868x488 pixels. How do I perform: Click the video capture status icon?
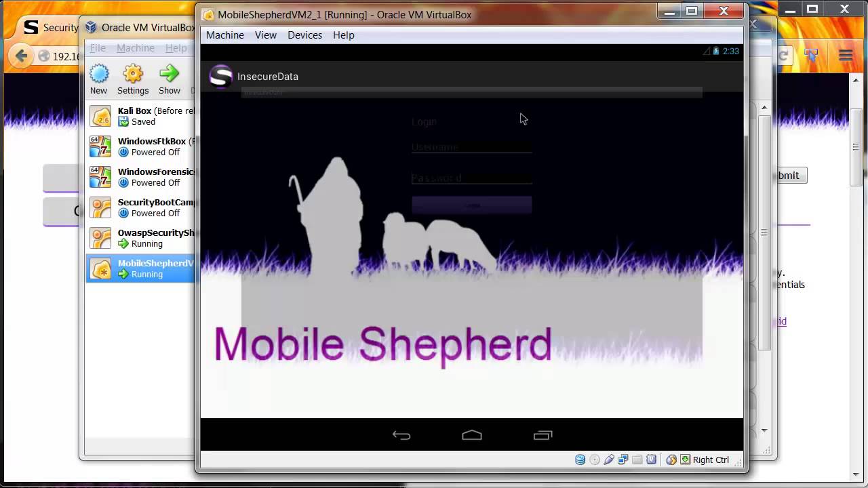[652, 460]
